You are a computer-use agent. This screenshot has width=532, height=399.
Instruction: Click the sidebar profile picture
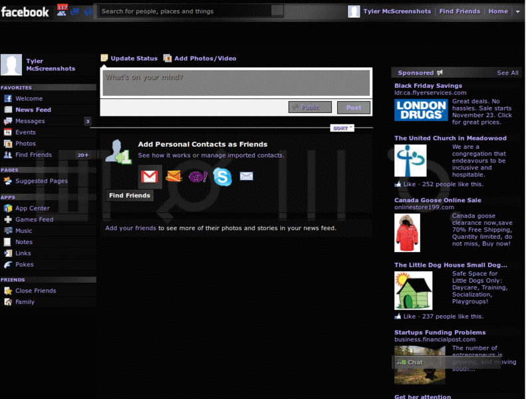[11, 65]
